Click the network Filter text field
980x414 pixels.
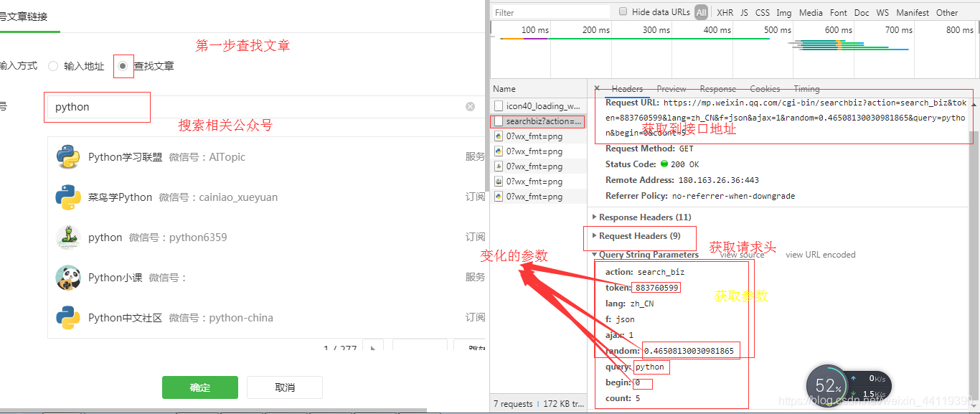click(550, 12)
